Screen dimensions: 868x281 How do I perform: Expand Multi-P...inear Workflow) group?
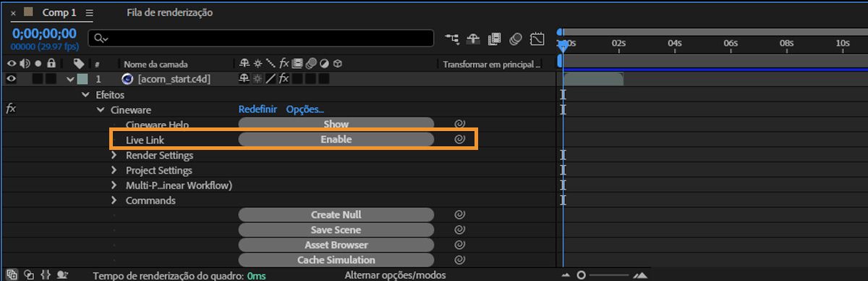tap(114, 185)
